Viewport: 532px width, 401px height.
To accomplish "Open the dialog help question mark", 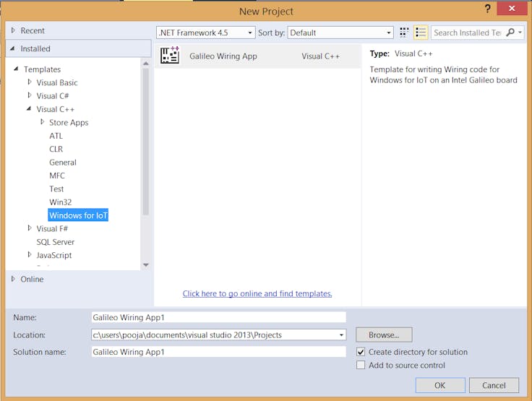I will click(x=488, y=9).
